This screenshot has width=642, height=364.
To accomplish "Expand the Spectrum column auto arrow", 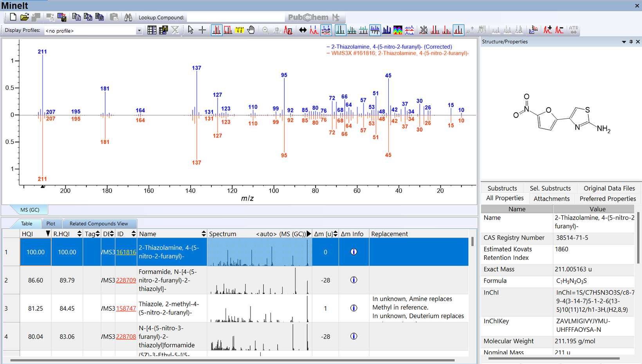I will click(308, 234).
